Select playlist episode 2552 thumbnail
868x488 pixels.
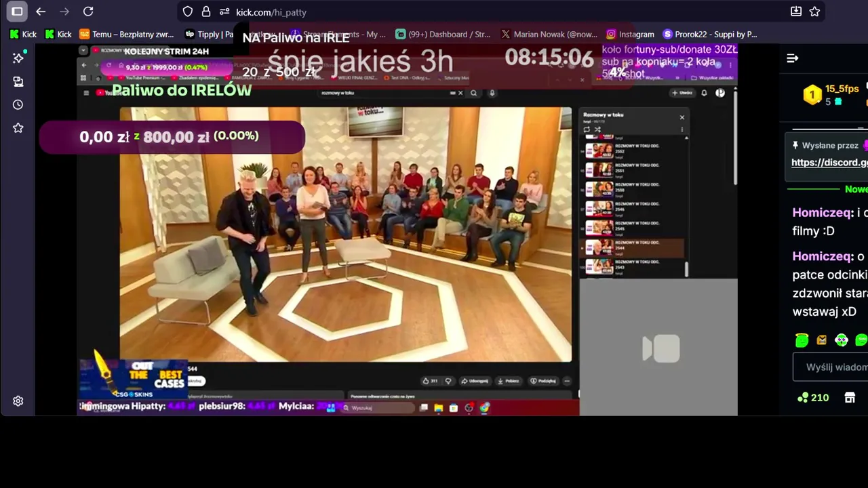[599, 150]
